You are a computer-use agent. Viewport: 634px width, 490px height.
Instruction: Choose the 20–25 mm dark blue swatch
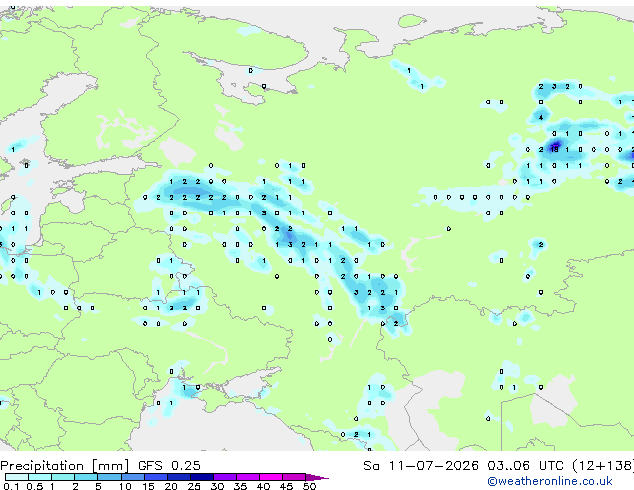179,477
